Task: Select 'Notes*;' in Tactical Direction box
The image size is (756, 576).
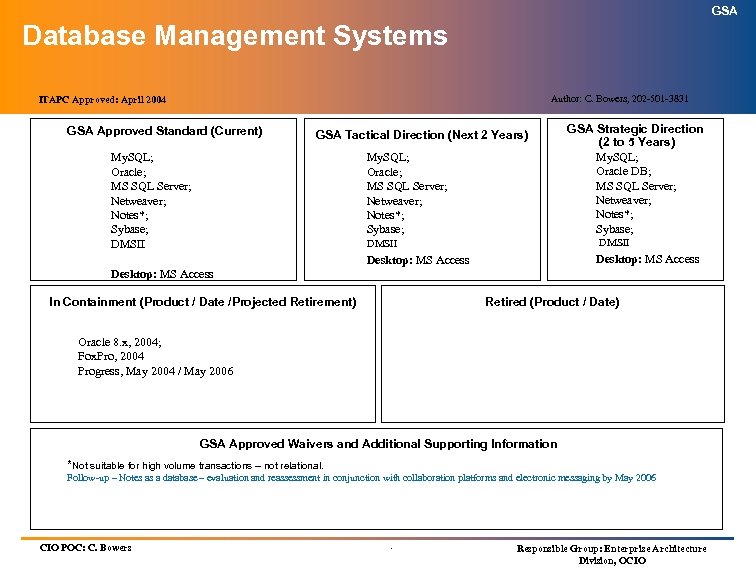Action: coord(385,215)
